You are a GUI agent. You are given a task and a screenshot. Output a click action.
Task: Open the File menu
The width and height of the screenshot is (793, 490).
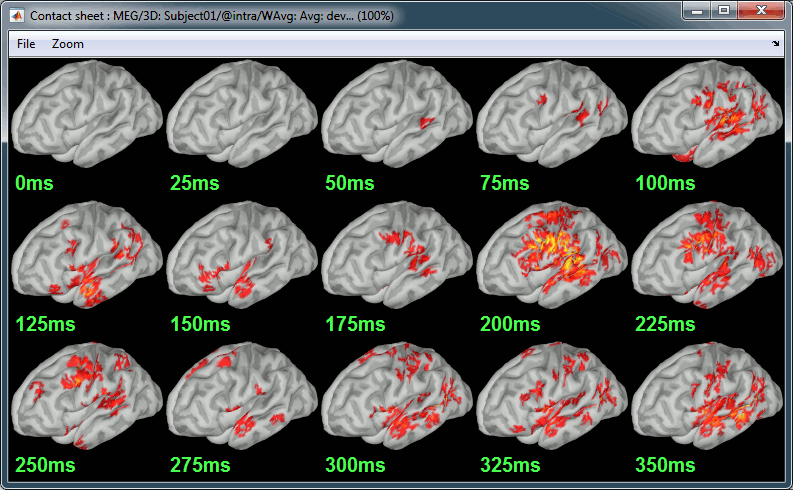click(26, 44)
